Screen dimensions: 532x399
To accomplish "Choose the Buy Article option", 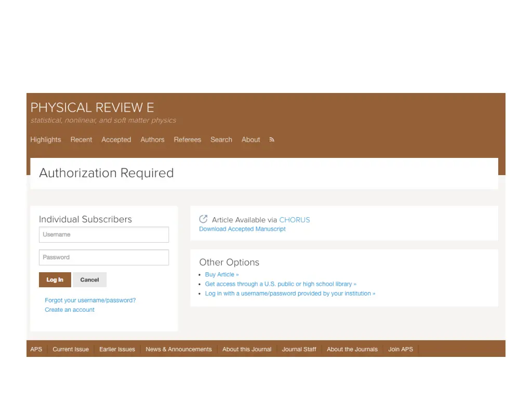I will 222,274.
